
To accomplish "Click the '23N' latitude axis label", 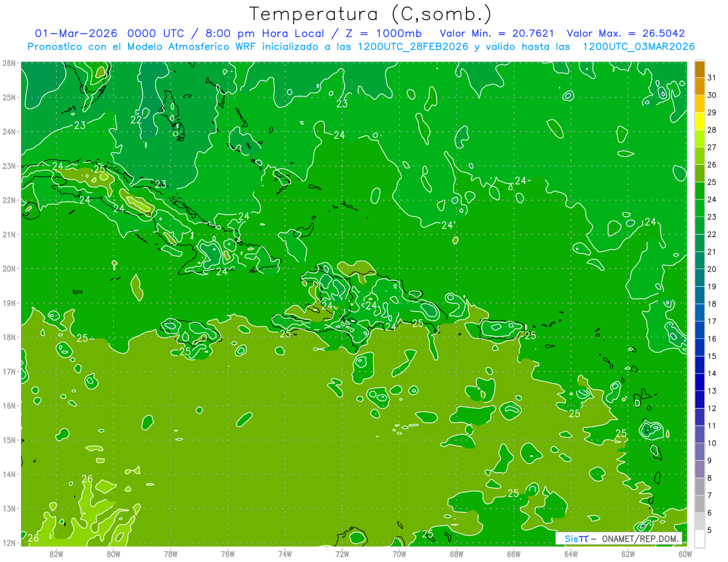I will click(x=9, y=166).
